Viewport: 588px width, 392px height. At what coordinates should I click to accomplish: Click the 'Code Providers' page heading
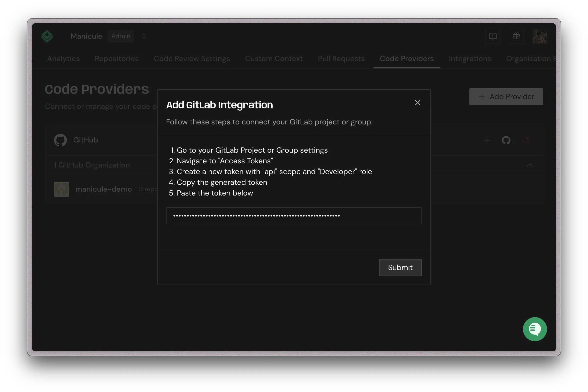[97, 89]
